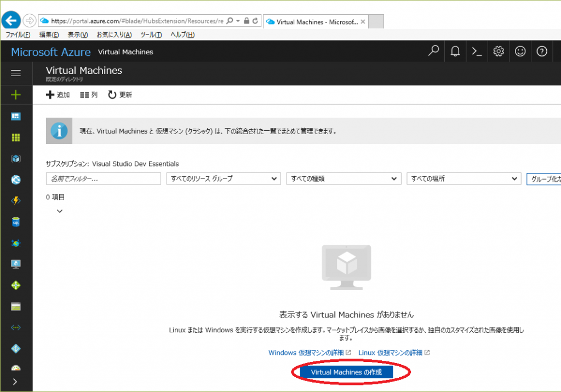Open the 表示(V) menu
The image size is (561, 392).
(x=78, y=34)
